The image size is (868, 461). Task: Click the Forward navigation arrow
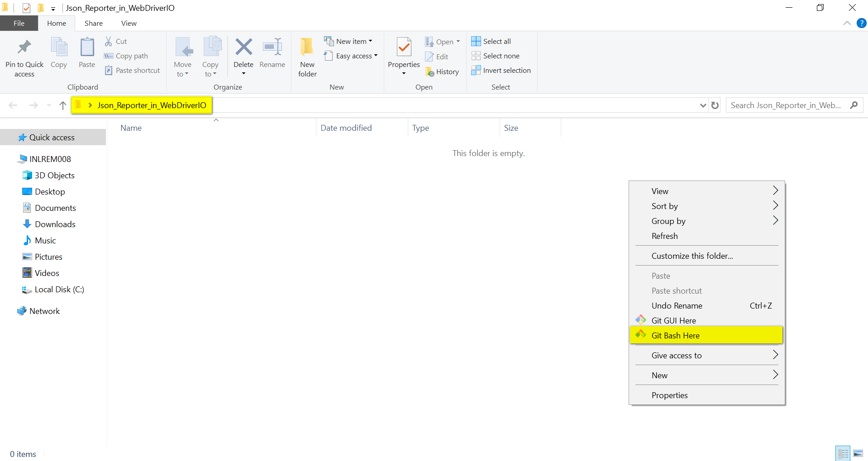coord(33,105)
